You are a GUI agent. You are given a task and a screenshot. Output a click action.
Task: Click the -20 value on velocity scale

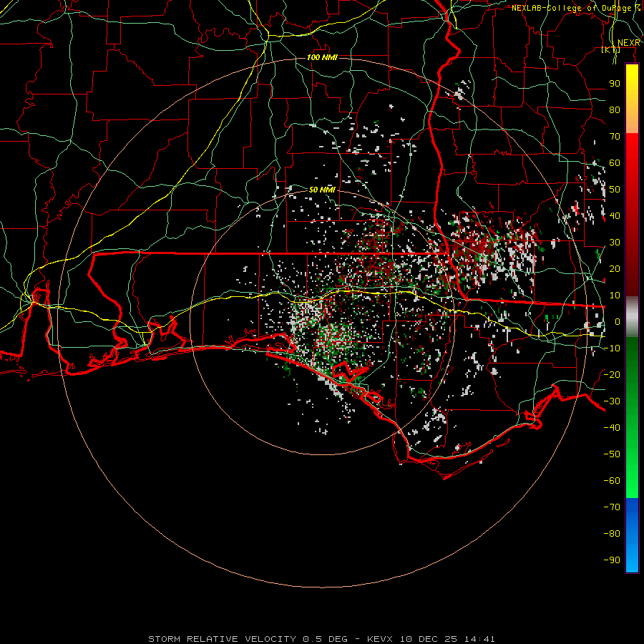[x=612, y=374]
